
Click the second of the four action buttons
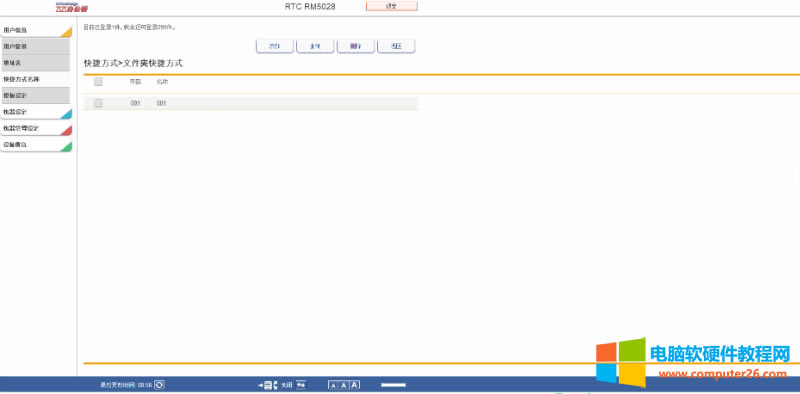click(x=315, y=46)
